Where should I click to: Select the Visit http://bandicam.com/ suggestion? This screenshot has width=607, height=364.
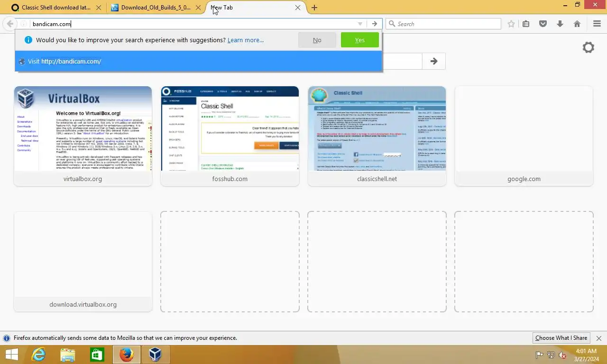click(x=198, y=61)
